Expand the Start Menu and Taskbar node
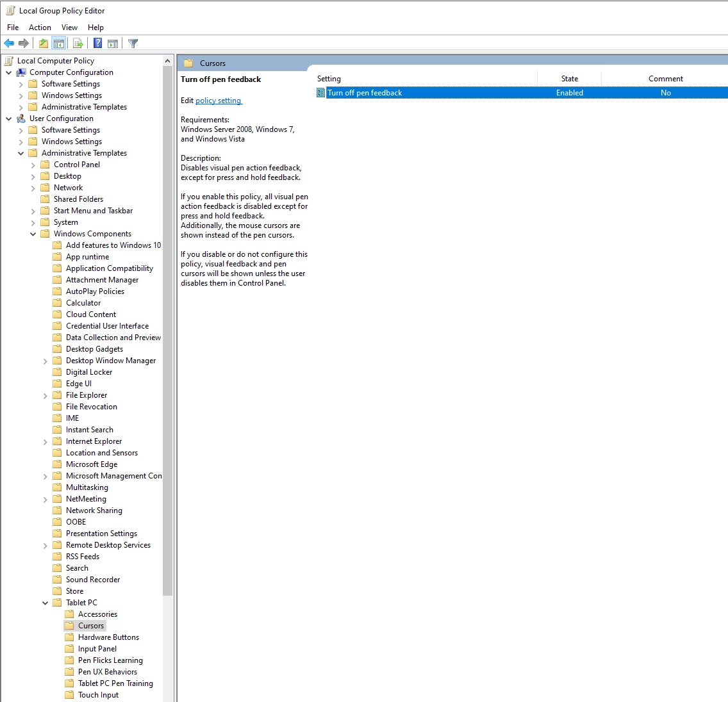The height and width of the screenshot is (702, 728). point(33,211)
